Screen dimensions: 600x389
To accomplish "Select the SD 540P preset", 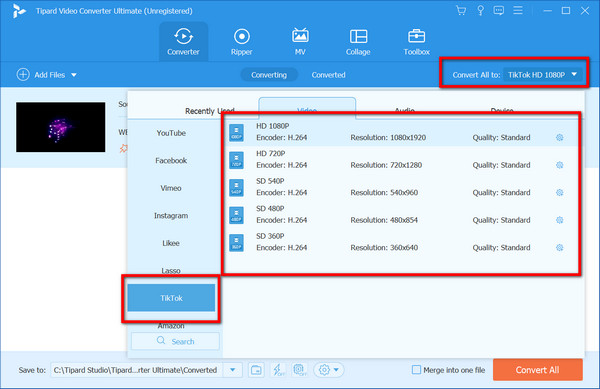I will tap(401, 187).
